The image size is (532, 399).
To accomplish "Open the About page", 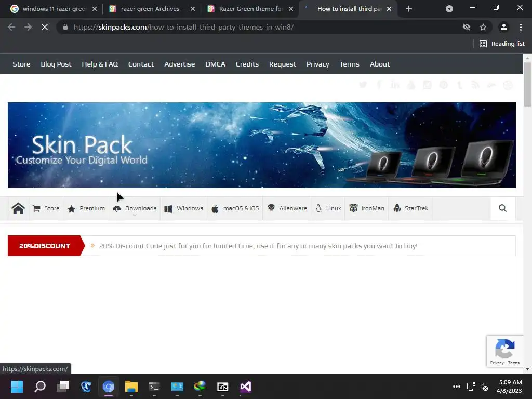I will (x=380, y=64).
